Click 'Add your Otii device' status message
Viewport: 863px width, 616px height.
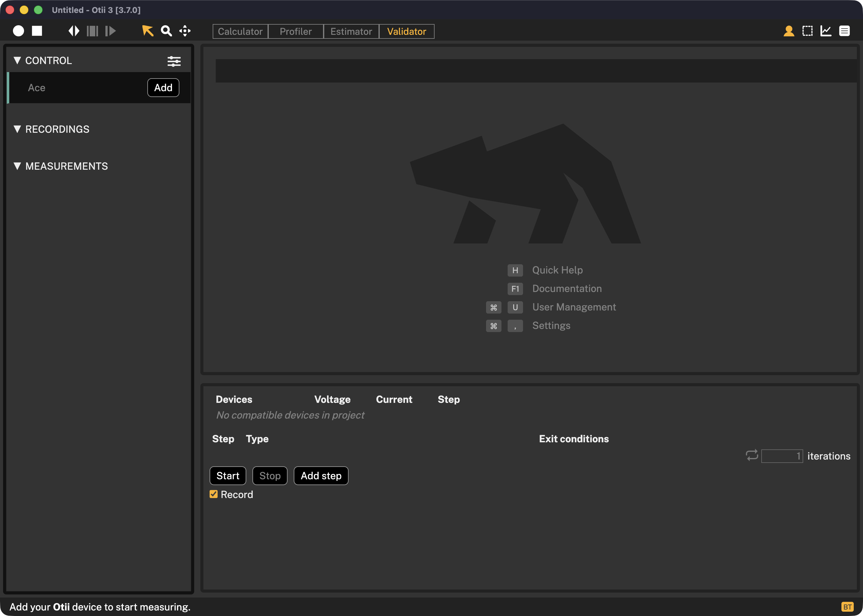tap(100, 607)
